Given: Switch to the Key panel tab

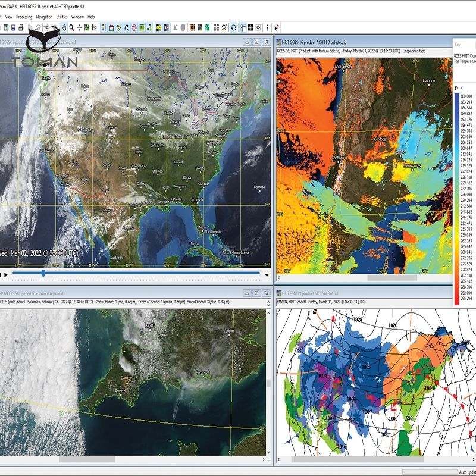Looking at the screenshot, I should [458, 45].
